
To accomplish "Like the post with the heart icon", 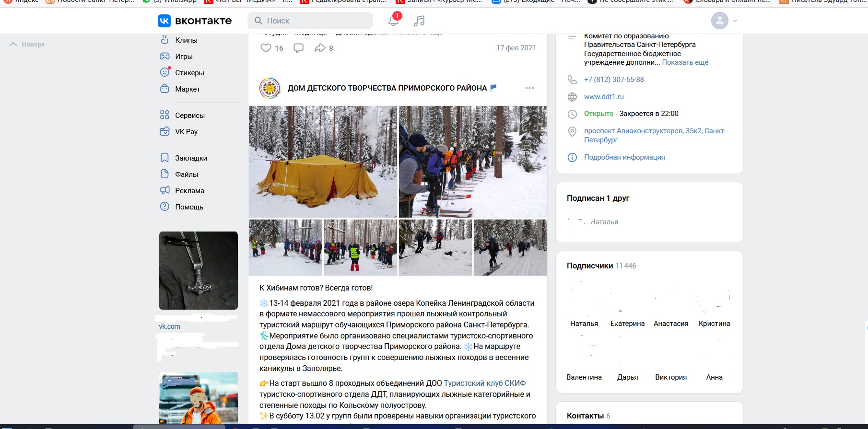I will [266, 48].
